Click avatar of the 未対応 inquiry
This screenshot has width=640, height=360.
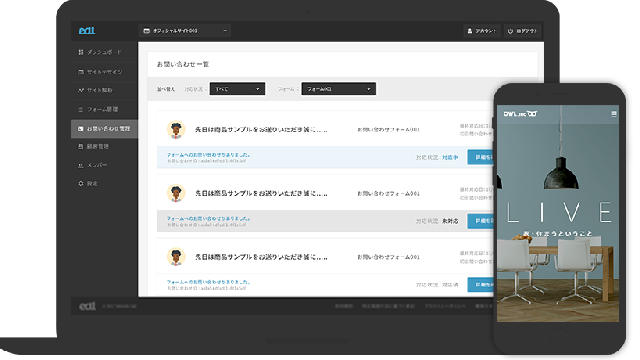pyautogui.click(x=176, y=193)
